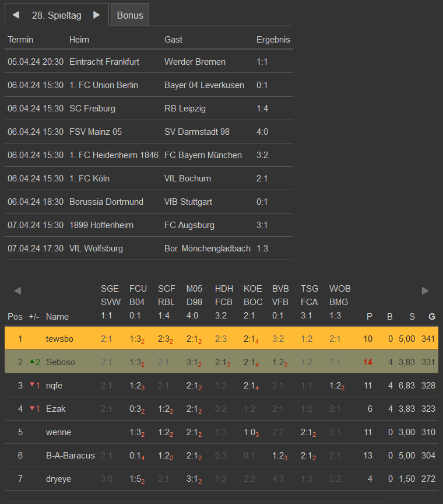
Task: Click the Name column header
Action: [57, 317]
